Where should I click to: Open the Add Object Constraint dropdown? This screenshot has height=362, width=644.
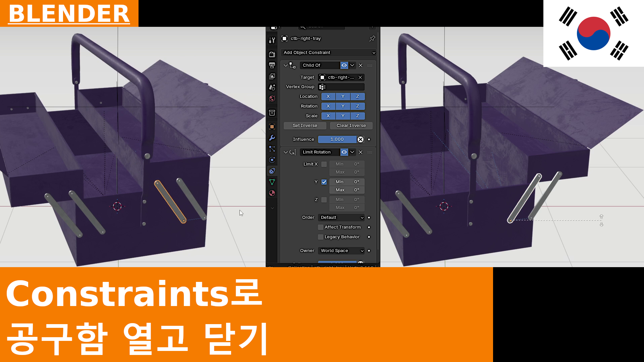(329, 53)
